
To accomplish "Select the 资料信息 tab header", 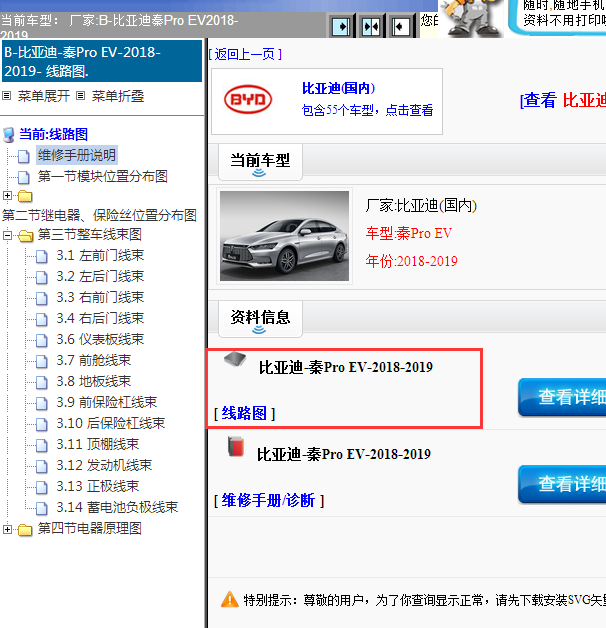I will click(x=260, y=319).
